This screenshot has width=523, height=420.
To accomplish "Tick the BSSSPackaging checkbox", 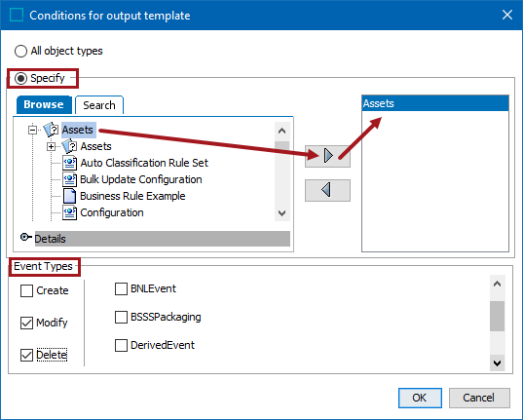I will [121, 317].
